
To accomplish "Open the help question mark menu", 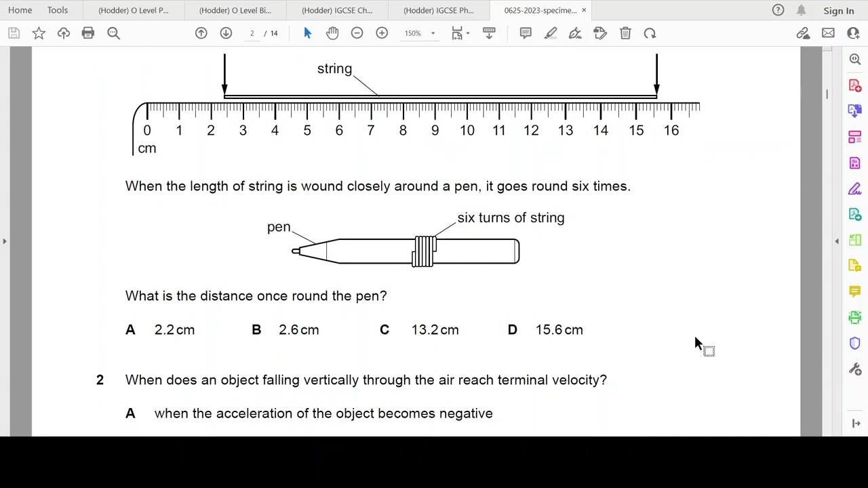I will (778, 10).
